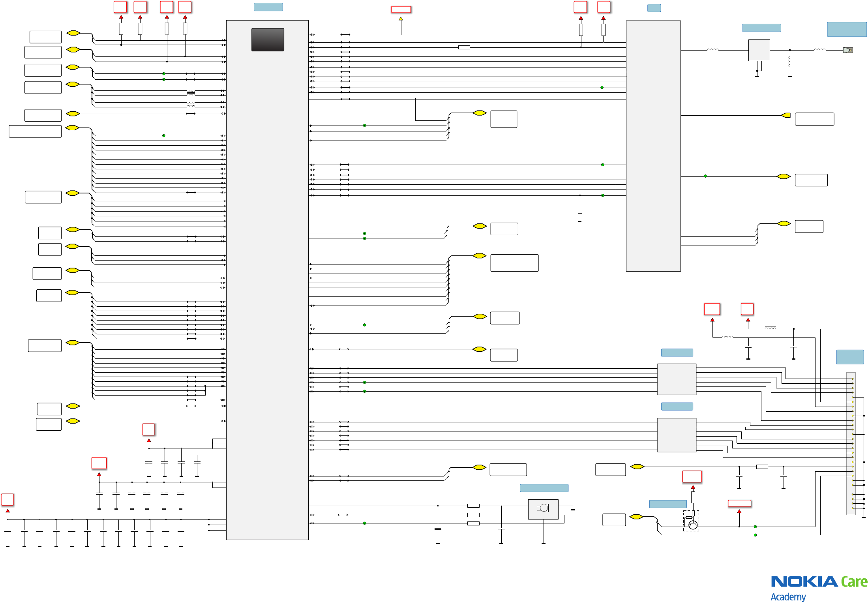Select the tall right-side IC block

(x=653, y=146)
